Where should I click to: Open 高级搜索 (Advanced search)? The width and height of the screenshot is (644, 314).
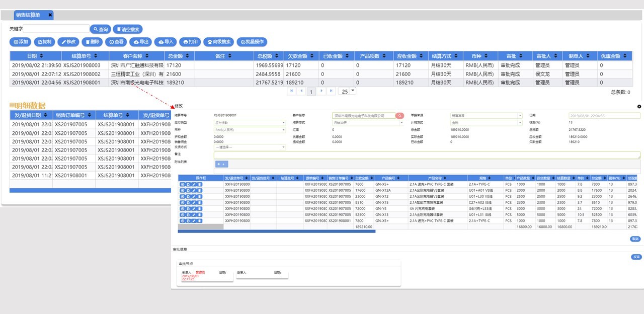click(x=219, y=42)
